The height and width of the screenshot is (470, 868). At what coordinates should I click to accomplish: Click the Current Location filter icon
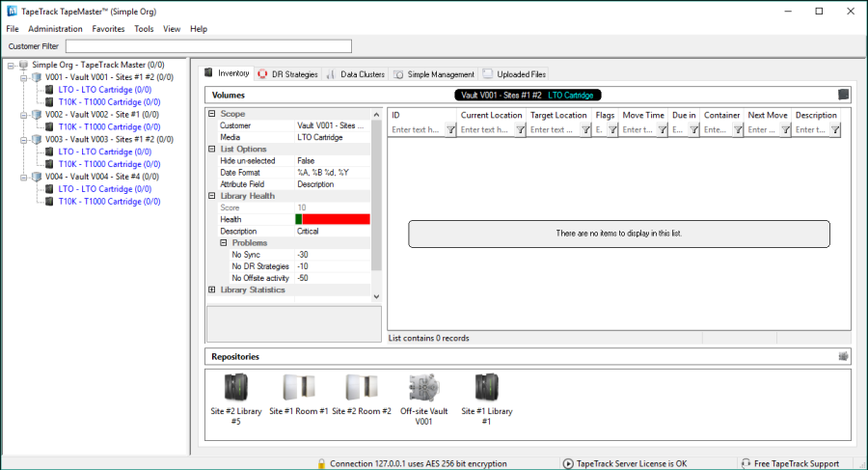(x=520, y=129)
